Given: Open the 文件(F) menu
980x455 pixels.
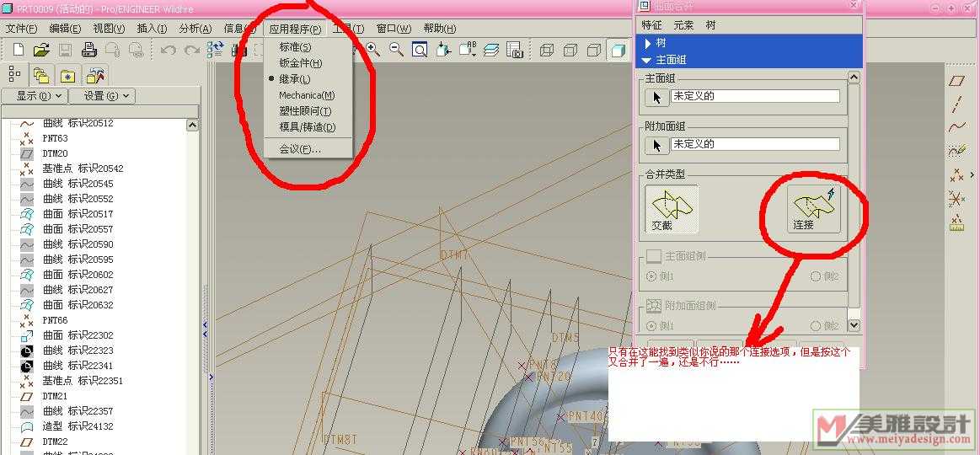Looking at the screenshot, I should coord(21,29).
